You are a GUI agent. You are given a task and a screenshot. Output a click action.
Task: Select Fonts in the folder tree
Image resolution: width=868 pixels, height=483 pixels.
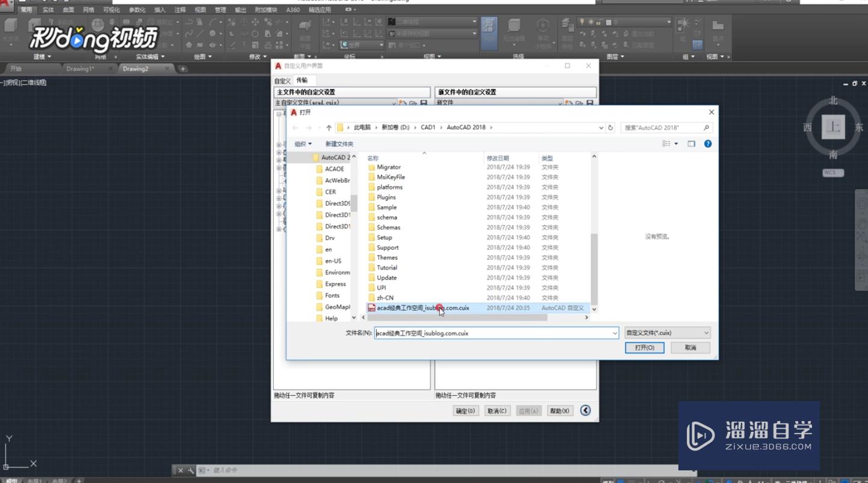(332, 295)
